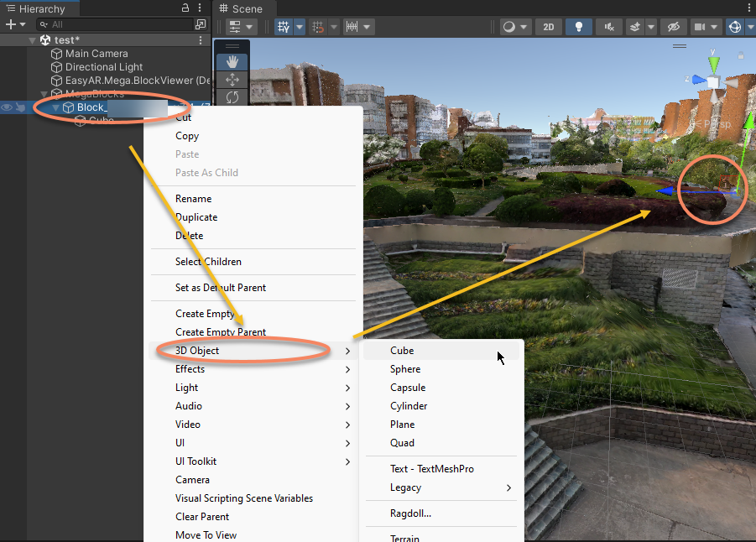Select Main Camera in the Hierarchy
756x542 pixels.
96,54
